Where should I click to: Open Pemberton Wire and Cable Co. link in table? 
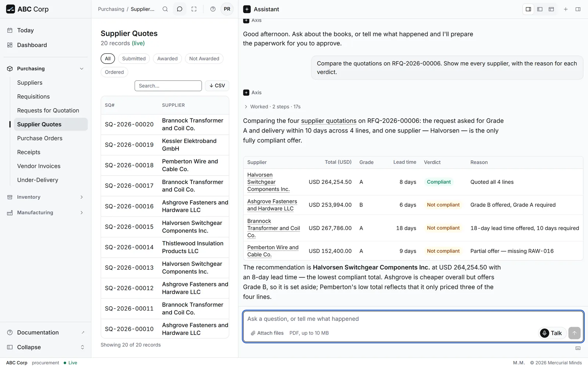point(273,251)
